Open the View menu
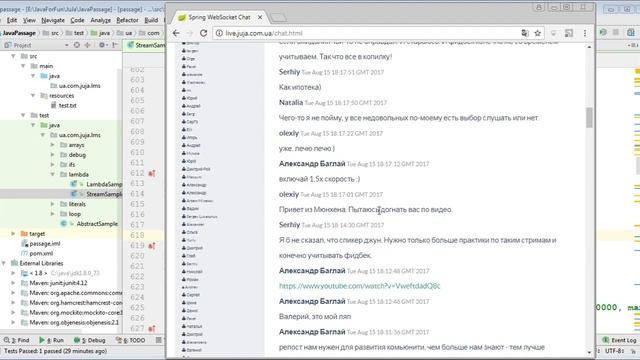Viewport: 640px width, 360px height. point(29,20)
